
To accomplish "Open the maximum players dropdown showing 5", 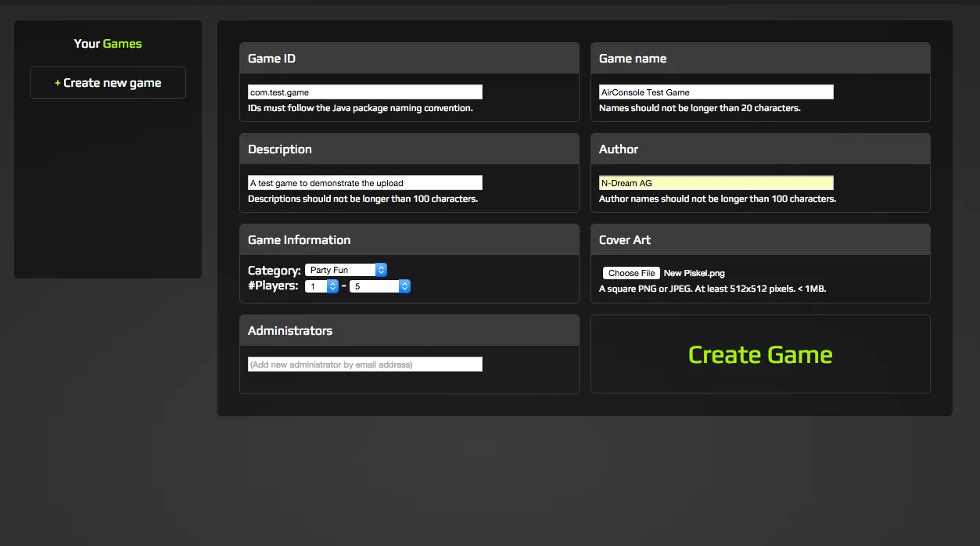I will click(380, 286).
